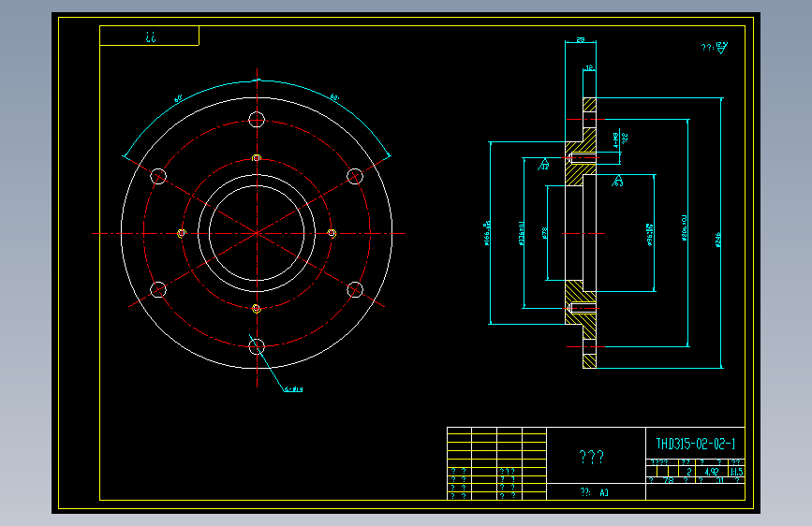812x526 pixels.
Task: Select the 4.92 weight value in title block
Action: pos(712,472)
